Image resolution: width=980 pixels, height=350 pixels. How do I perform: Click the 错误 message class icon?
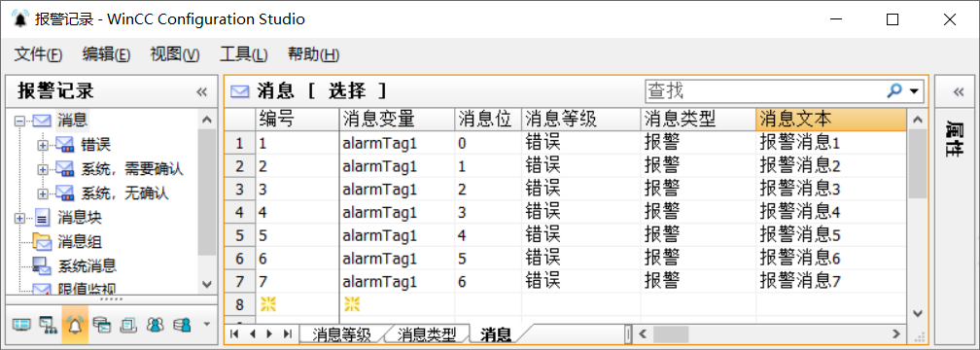click(64, 145)
